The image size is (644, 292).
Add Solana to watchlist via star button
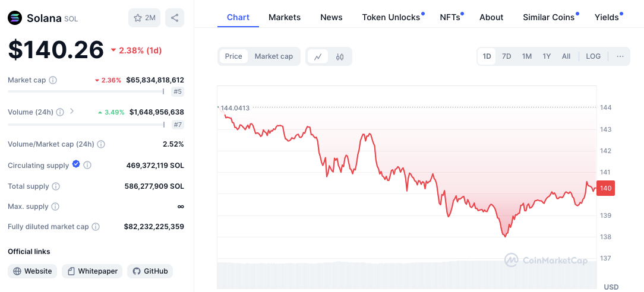[144, 18]
